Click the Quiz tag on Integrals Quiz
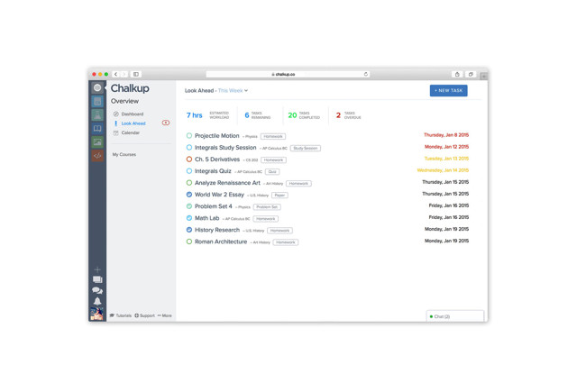Viewport: 577px width, 392px height. (x=272, y=172)
